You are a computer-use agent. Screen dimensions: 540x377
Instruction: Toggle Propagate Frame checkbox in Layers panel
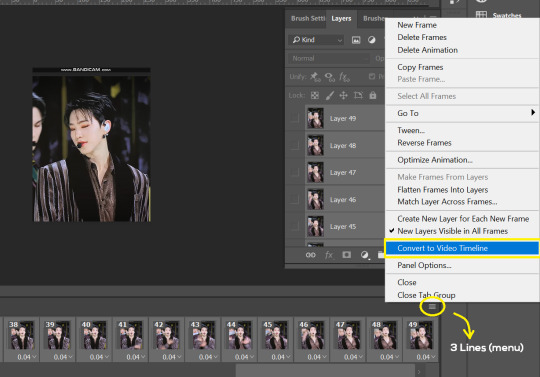click(372, 76)
